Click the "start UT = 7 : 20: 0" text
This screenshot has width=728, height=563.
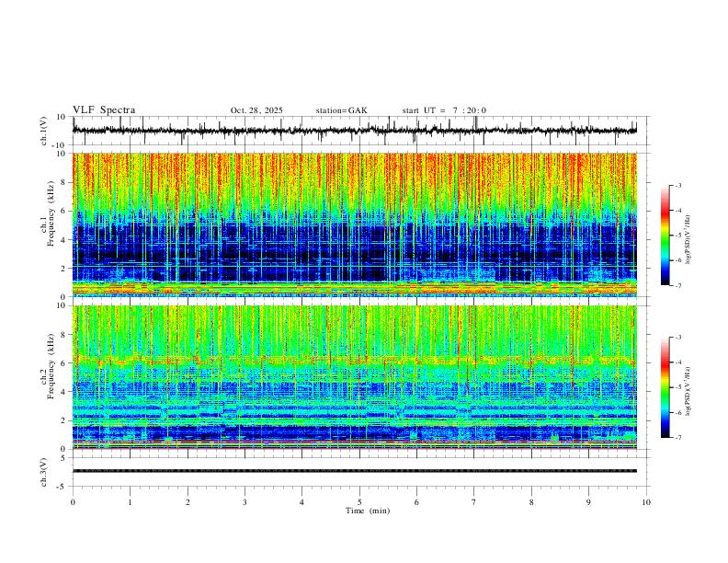click(444, 110)
